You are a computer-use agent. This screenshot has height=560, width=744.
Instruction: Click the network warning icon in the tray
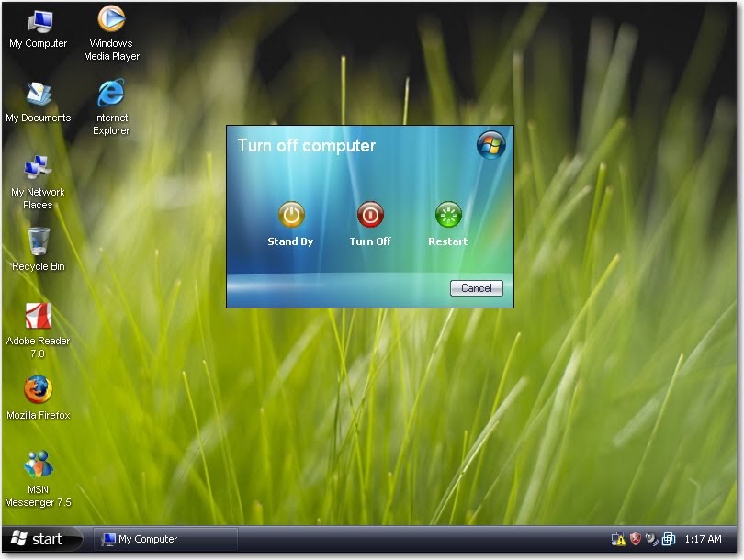618,539
